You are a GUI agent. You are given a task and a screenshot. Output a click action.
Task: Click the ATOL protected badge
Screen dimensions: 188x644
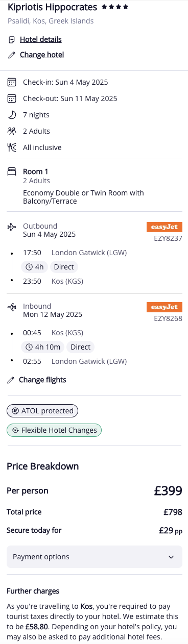[43, 411]
